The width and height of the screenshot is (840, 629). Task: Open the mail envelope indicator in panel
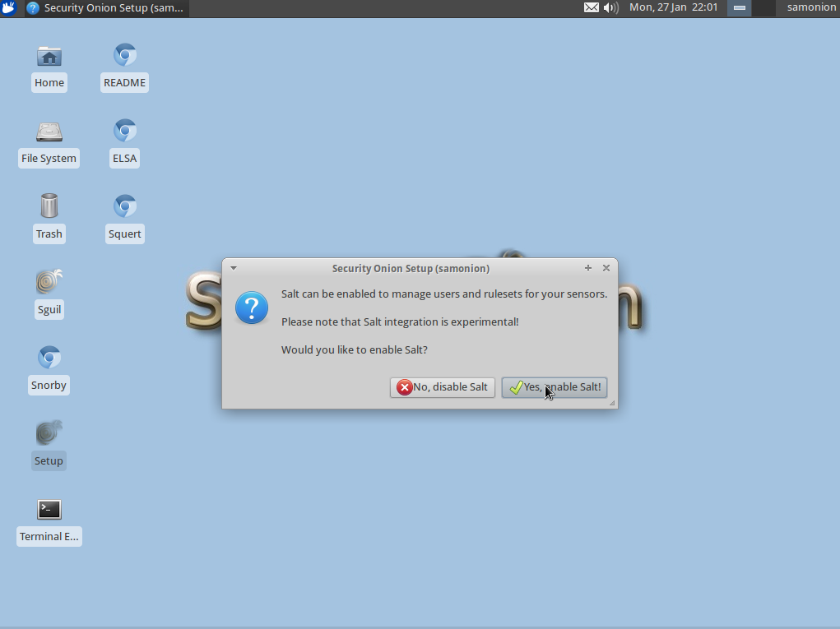(x=591, y=7)
